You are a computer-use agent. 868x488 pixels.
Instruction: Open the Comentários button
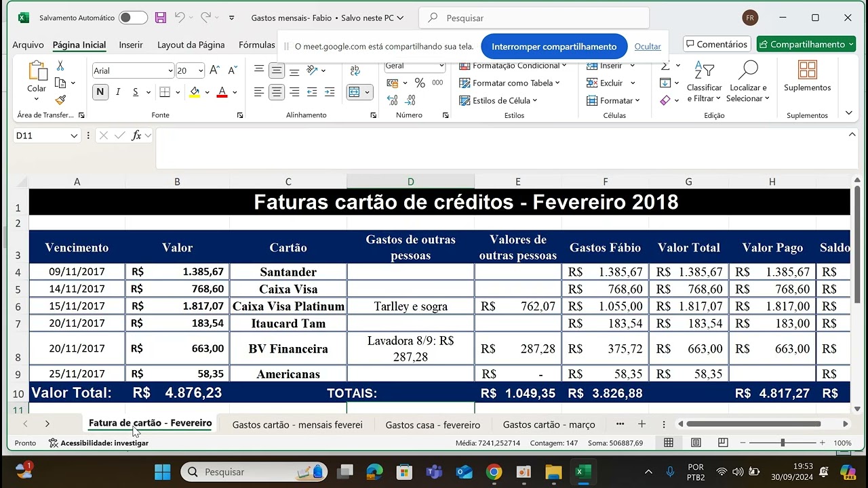coord(717,44)
